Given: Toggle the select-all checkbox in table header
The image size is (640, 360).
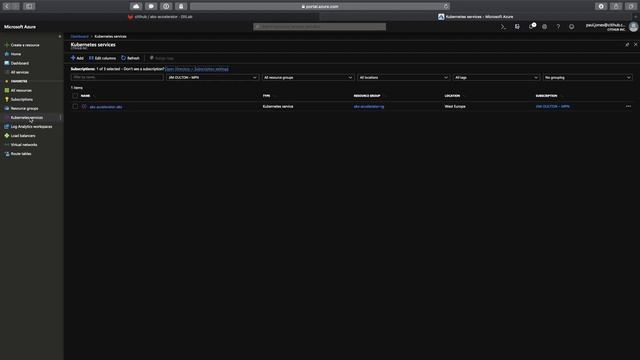Looking at the screenshot, I should click(x=75, y=96).
